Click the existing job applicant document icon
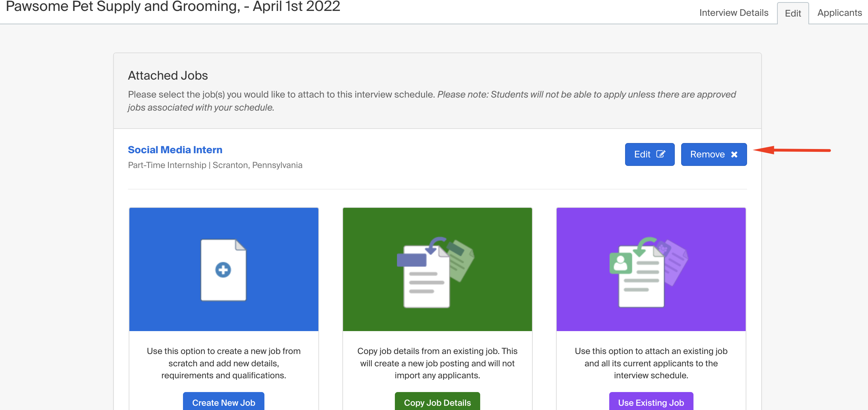Image resolution: width=868 pixels, height=410 pixels. [x=649, y=272]
